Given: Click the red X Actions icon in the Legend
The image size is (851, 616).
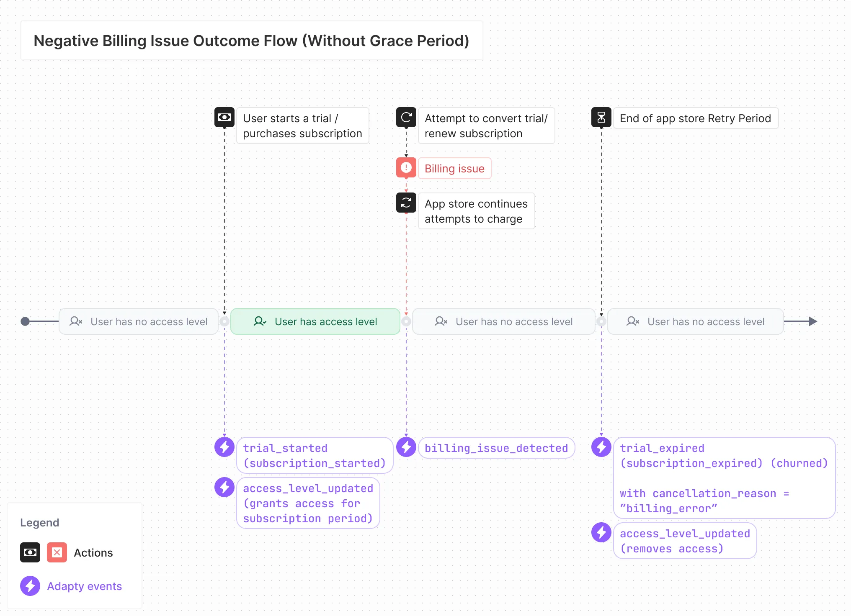Looking at the screenshot, I should (x=57, y=552).
